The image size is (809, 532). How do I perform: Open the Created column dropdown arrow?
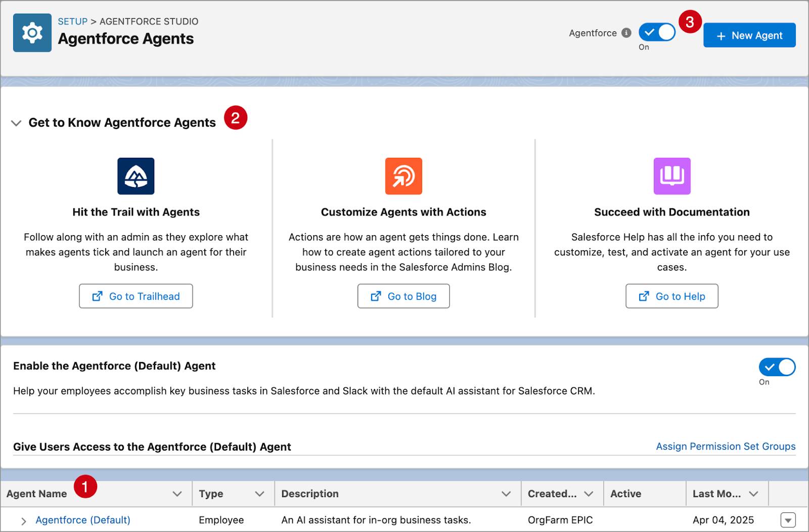589,494
